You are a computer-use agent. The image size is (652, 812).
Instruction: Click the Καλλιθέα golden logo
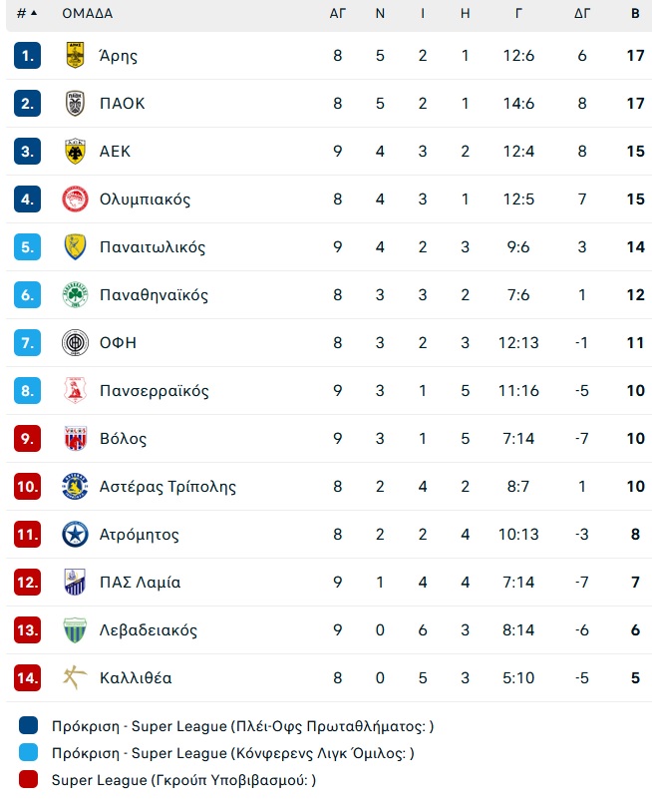[x=75, y=678]
